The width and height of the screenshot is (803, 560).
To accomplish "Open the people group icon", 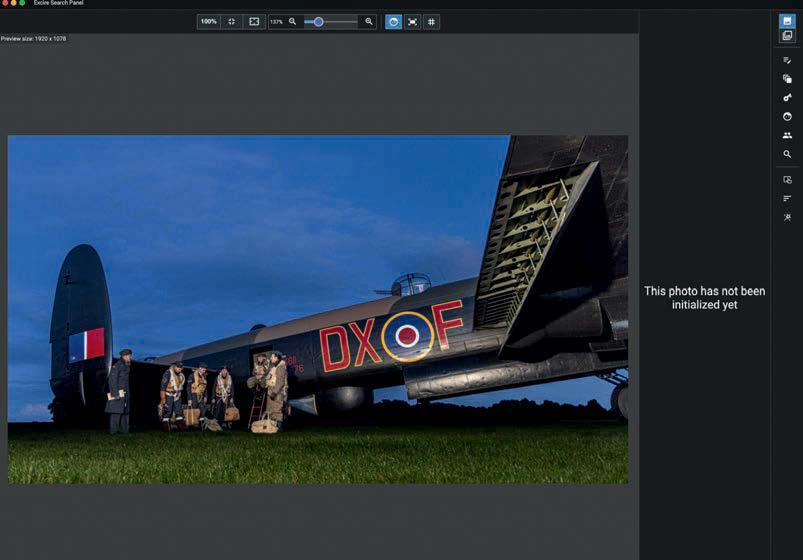I will (787, 136).
